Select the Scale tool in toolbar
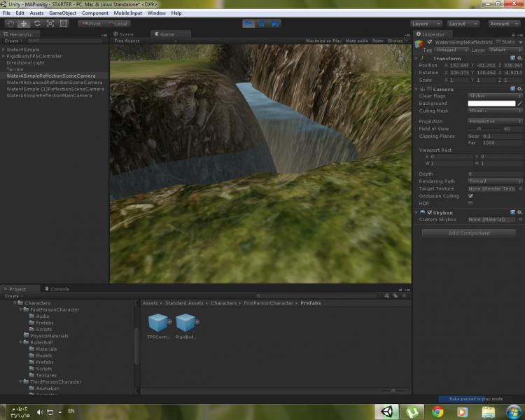The width and height of the screenshot is (525, 420). (x=50, y=24)
